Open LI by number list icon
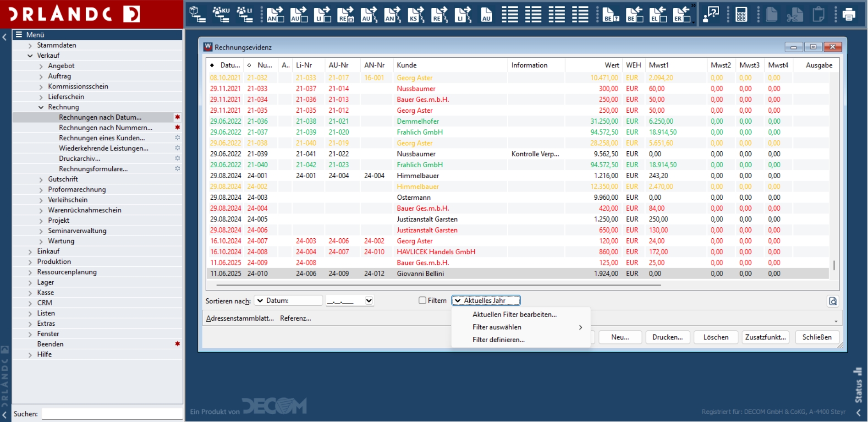Viewport: 868px width, 422px height. [x=463, y=14]
